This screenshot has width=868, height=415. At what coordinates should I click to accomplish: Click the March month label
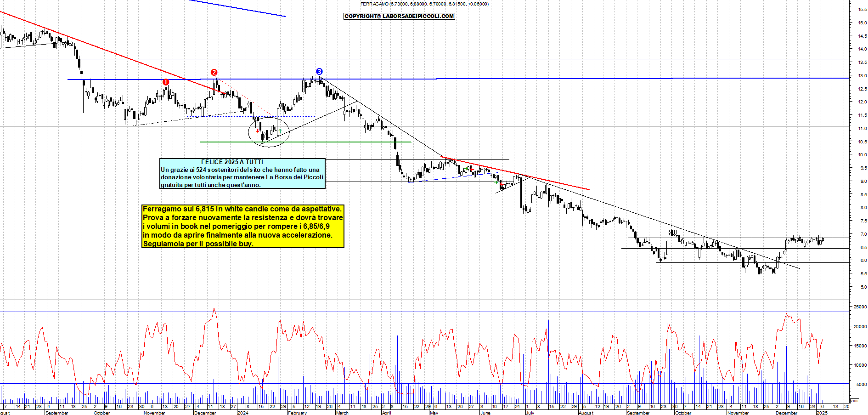(x=342, y=413)
